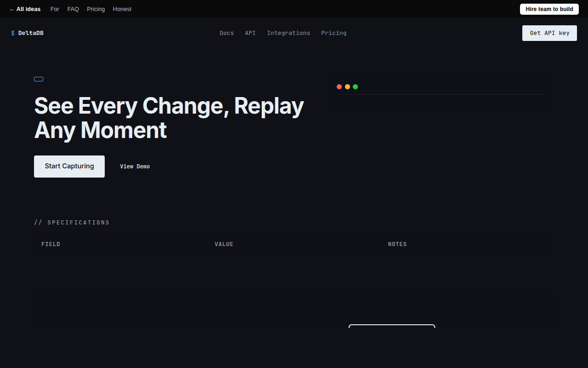Open the FAQ nav link
The height and width of the screenshot is (368, 588).
pyautogui.click(x=73, y=9)
